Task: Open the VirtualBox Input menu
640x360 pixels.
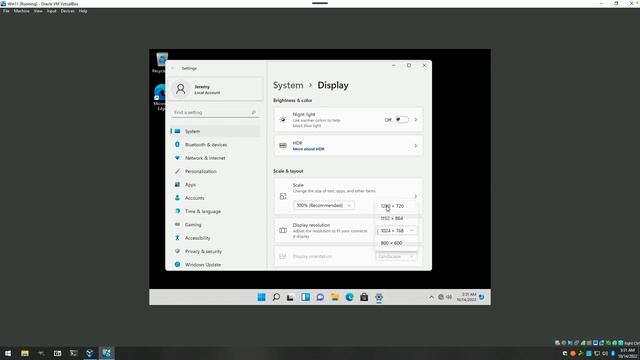Action: pyautogui.click(x=51, y=11)
